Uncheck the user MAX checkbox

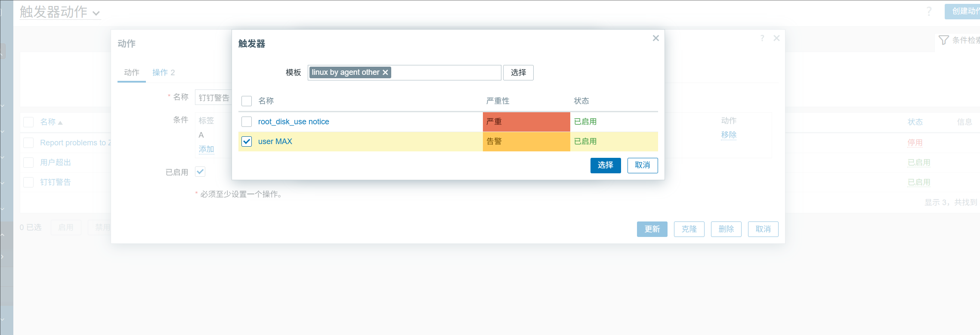[x=247, y=141]
